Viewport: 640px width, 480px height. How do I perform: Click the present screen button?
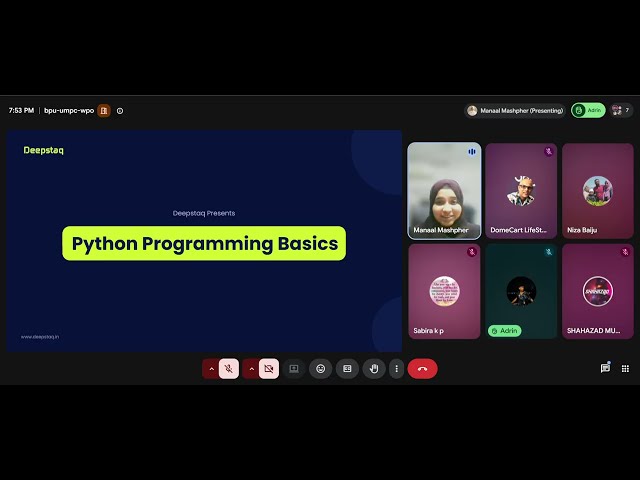(294, 369)
